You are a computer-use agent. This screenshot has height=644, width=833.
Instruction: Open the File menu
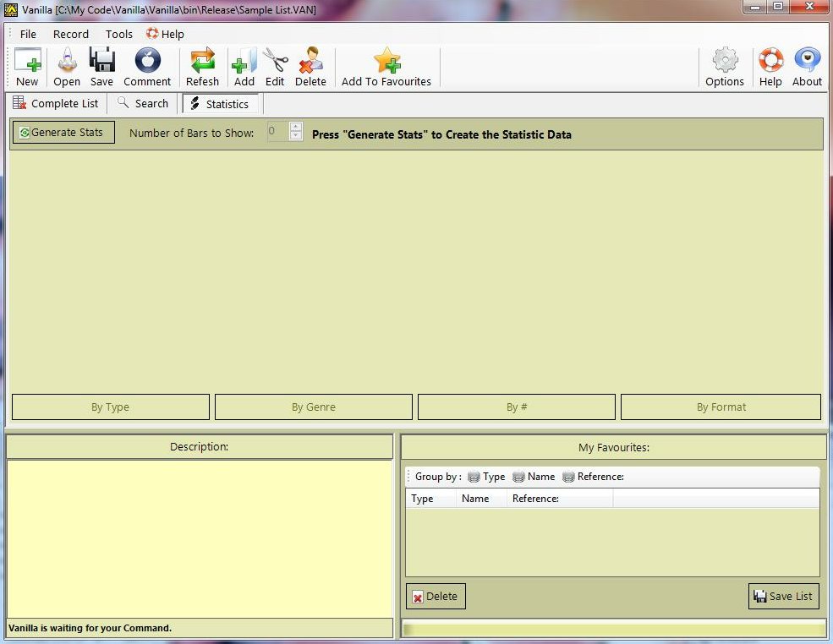28,34
